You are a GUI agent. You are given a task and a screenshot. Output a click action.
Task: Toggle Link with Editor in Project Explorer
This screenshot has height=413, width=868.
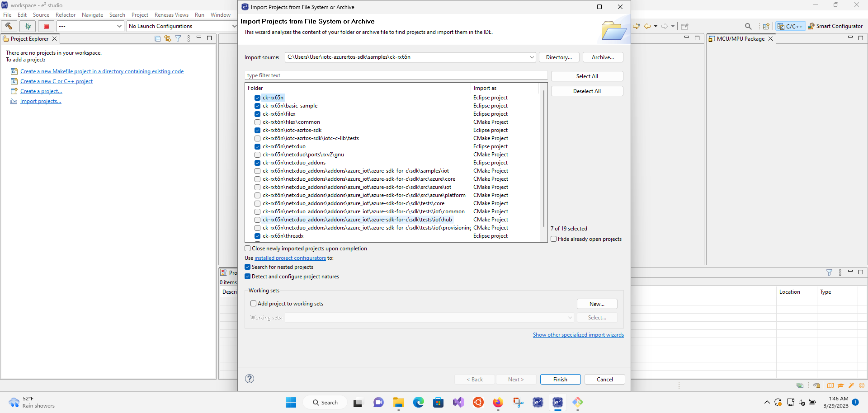coord(168,39)
